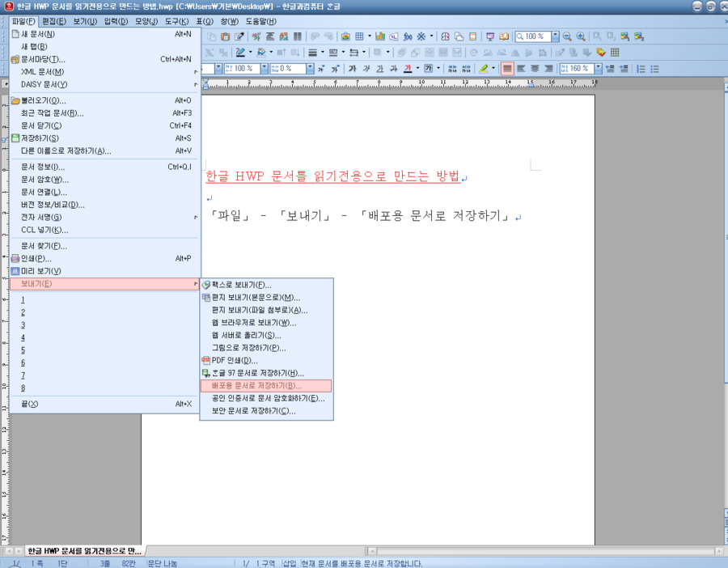Toggle left paragraph alignment
This screenshot has height=568, width=728.
coord(521,69)
